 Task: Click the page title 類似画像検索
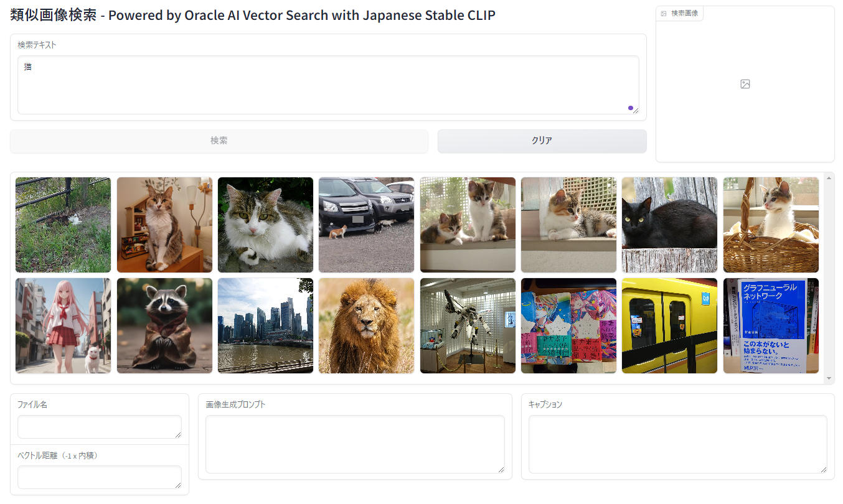[54, 16]
